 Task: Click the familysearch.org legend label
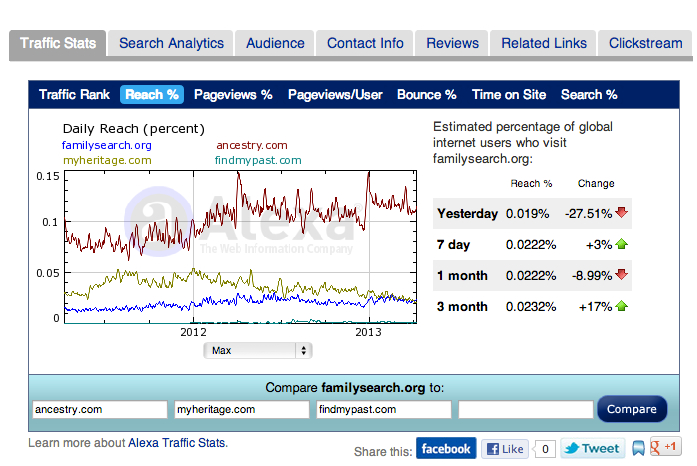pyautogui.click(x=107, y=145)
